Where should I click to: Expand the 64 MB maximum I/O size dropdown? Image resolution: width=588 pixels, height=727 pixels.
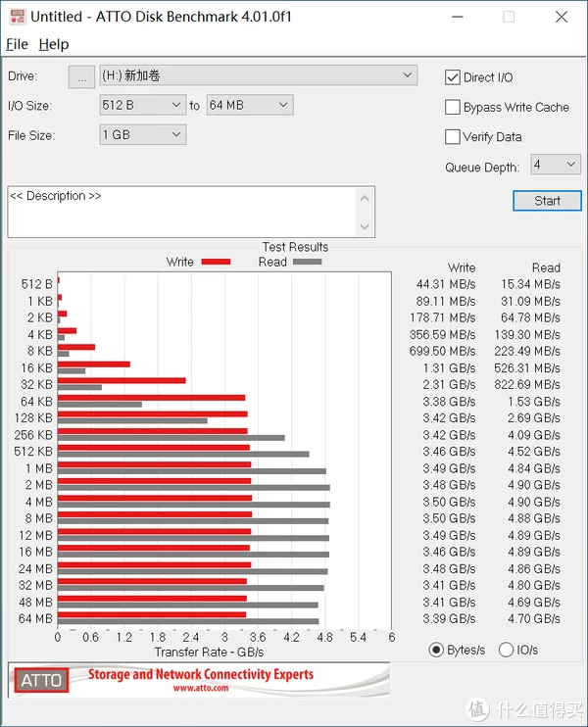[x=250, y=105]
